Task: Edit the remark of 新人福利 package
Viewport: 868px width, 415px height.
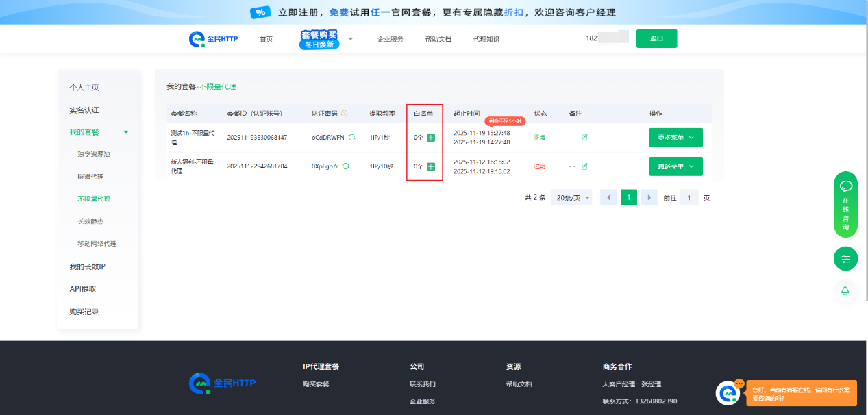Action: 584,166
